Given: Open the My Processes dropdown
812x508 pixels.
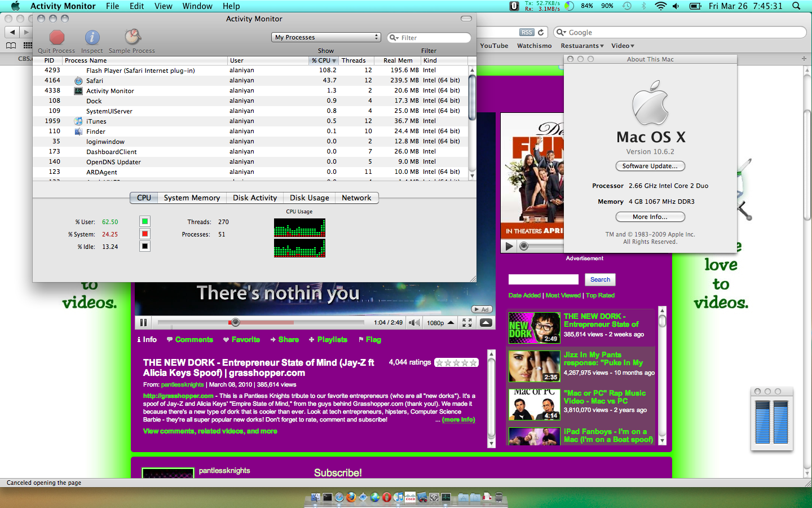Looking at the screenshot, I should coord(326,37).
